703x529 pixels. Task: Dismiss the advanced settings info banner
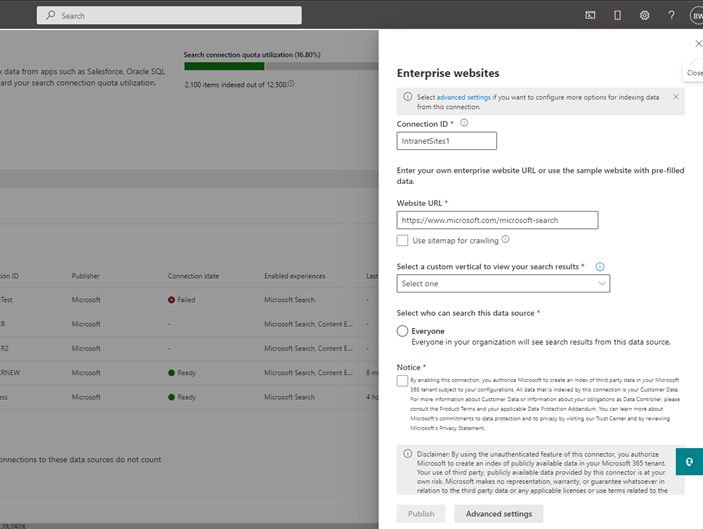tap(675, 97)
